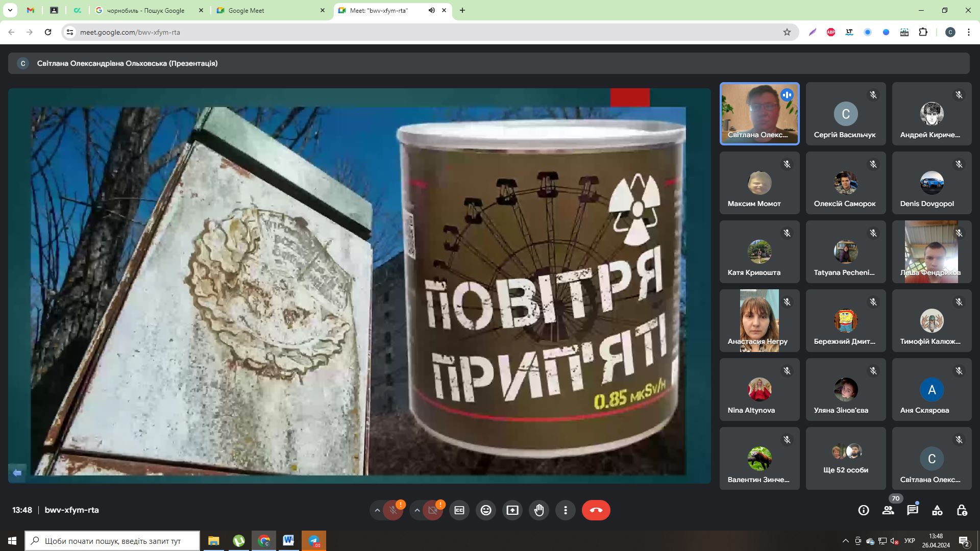Open the Chrome extensions puzzle icon

click(x=923, y=32)
